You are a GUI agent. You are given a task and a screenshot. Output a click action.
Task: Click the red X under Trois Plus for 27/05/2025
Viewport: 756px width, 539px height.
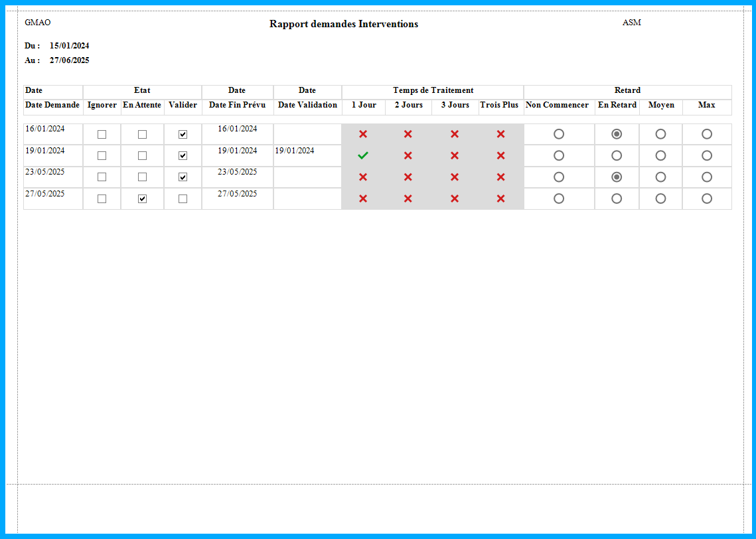(501, 198)
